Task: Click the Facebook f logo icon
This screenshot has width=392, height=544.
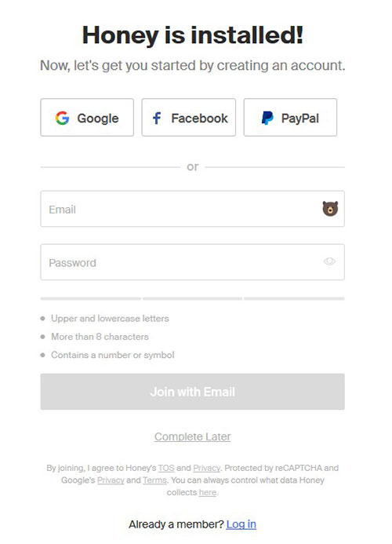Action: (x=157, y=119)
